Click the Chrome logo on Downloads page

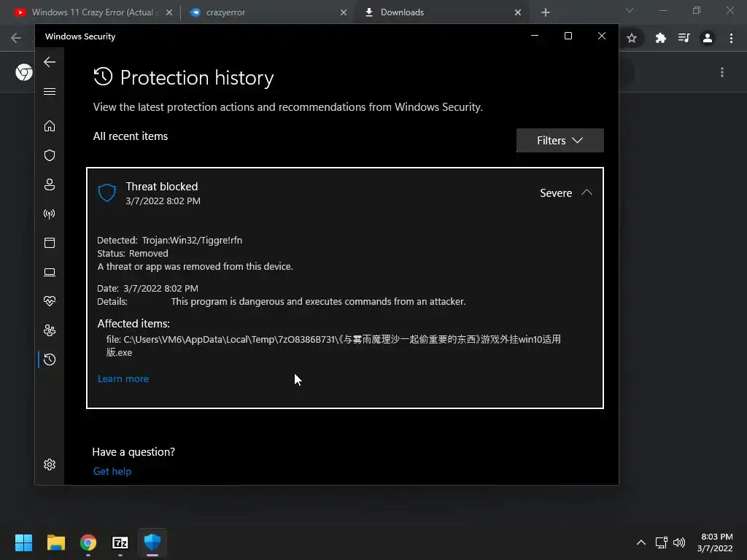tap(24, 72)
